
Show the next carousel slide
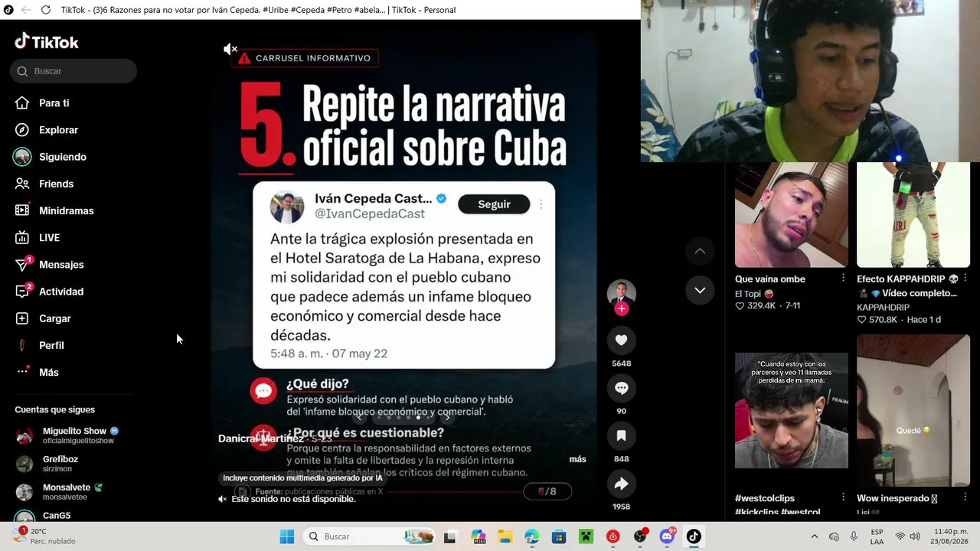point(447,417)
